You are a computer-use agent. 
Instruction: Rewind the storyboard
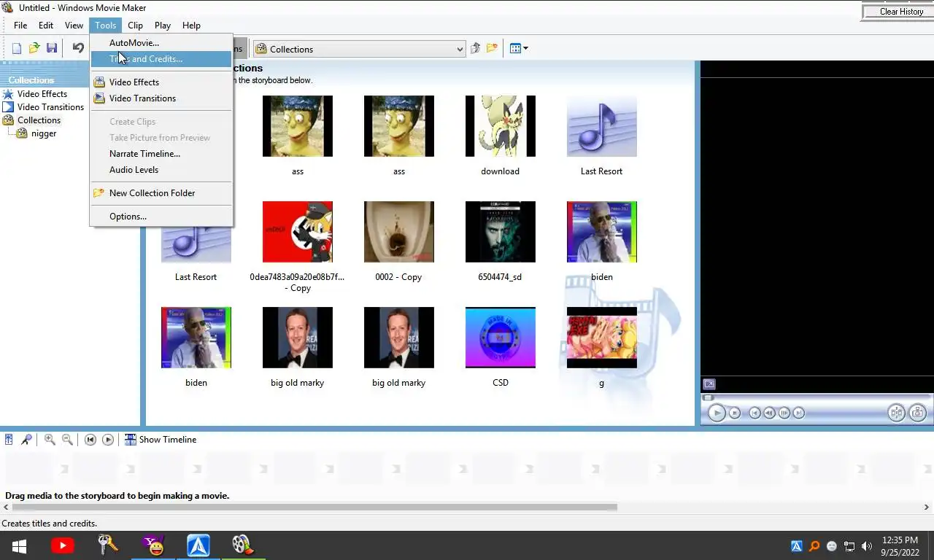point(90,440)
